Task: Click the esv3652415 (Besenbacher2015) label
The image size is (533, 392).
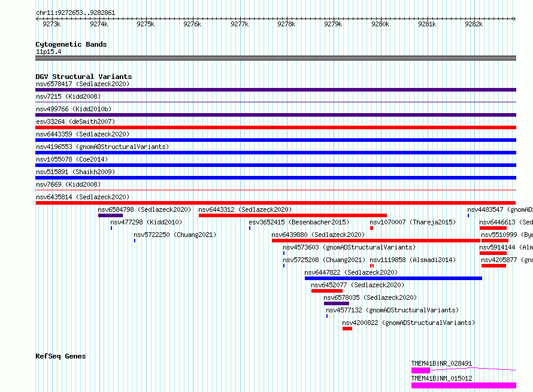Action: [299, 222]
